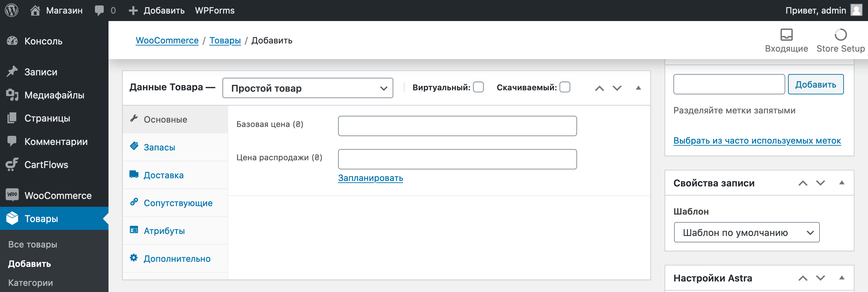Enable the Скачиваемый checkbox
868x292 pixels.
pos(565,87)
